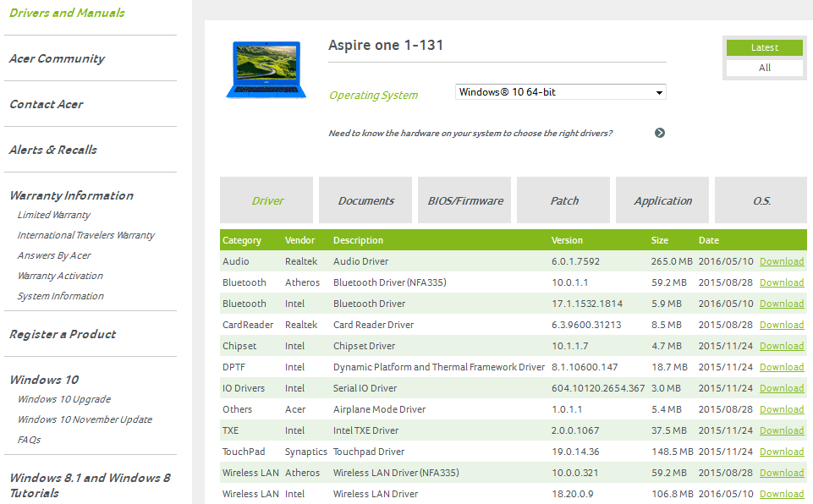Screen dimensions: 813x504
Task: Click the Description column header
Action: point(358,240)
